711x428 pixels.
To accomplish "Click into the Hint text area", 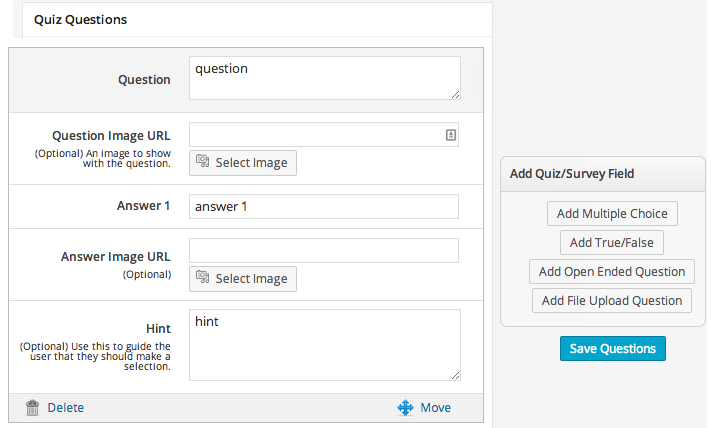I will tap(325, 345).
